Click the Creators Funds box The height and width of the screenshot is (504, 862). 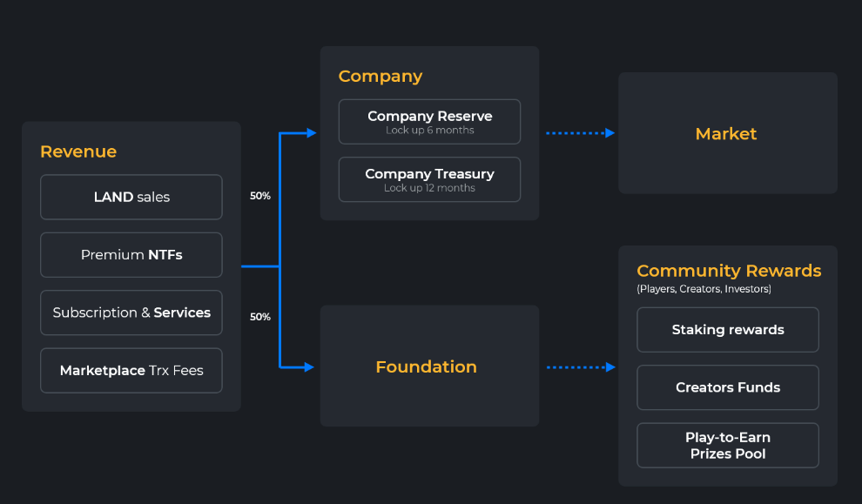click(x=728, y=387)
